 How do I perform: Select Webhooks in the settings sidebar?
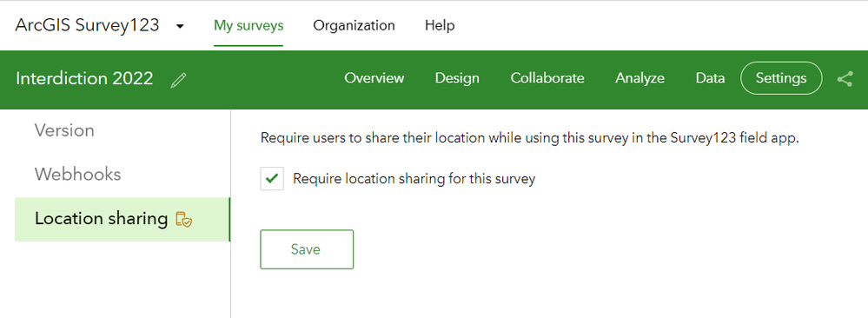pos(77,175)
